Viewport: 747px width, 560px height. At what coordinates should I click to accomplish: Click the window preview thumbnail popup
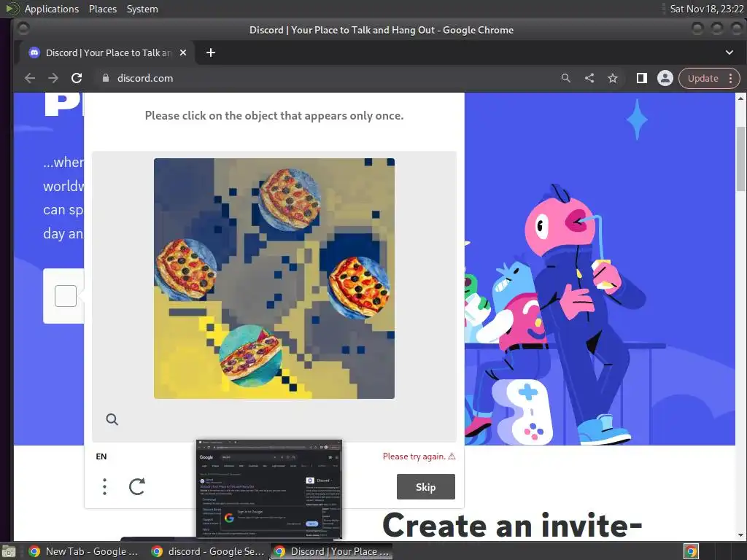(x=269, y=489)
